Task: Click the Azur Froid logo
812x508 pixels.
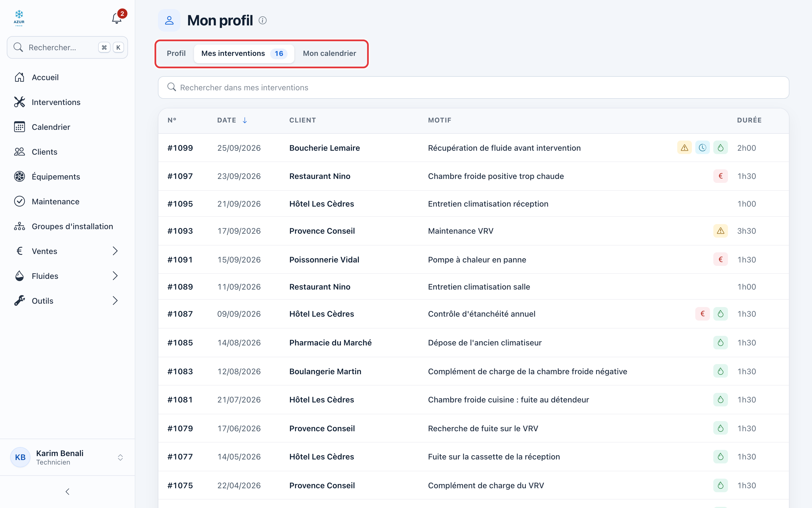Action: (x=19, y=18)
